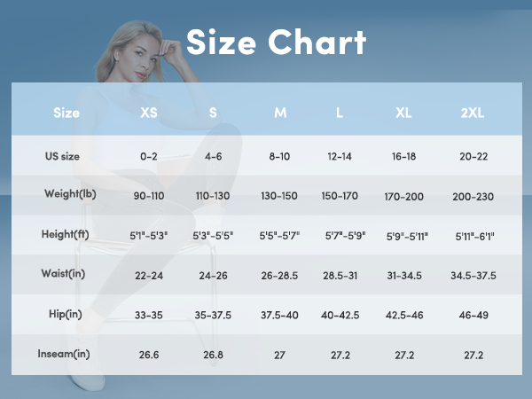The height and width of the screenshot is (399, 532).
Task: Click the 0-2 US size cell
Action: click(x=149, y=156)
